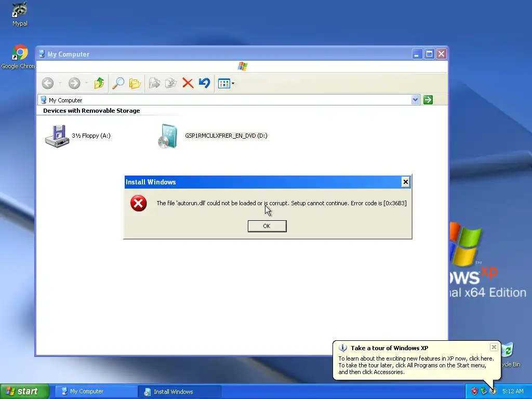The width and height of the screenshot is (532, 399).
Task: Minimize the My Computer window
Action: click(417, 54)
